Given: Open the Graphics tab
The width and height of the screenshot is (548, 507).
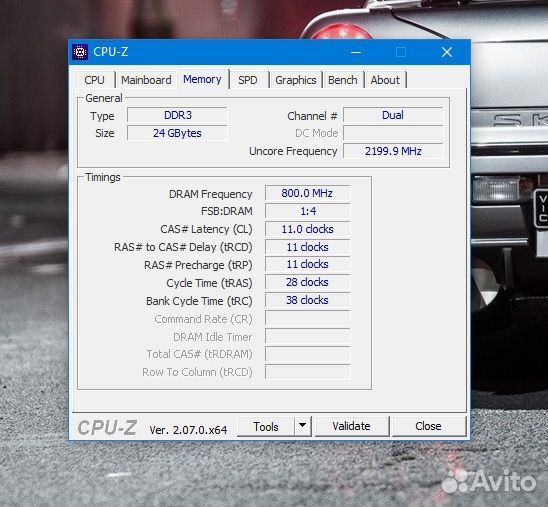Looking at the screenshot, I should (x=296, y=80).
